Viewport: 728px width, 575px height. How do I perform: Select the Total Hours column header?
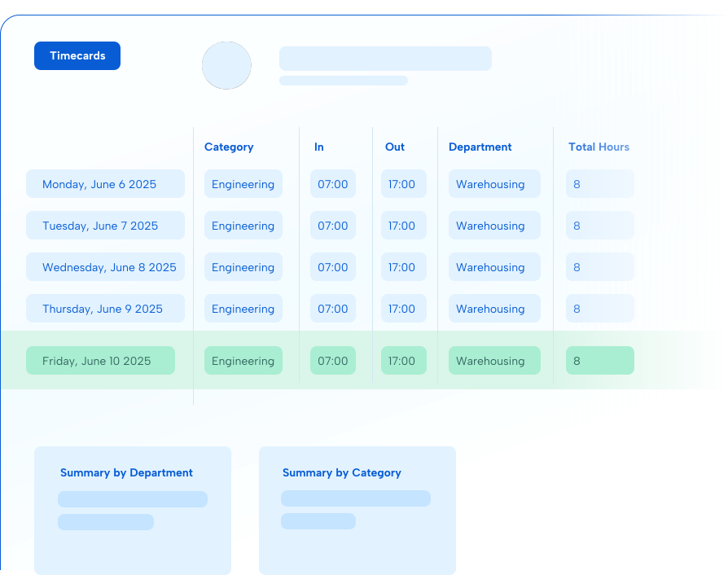point(599,147)
